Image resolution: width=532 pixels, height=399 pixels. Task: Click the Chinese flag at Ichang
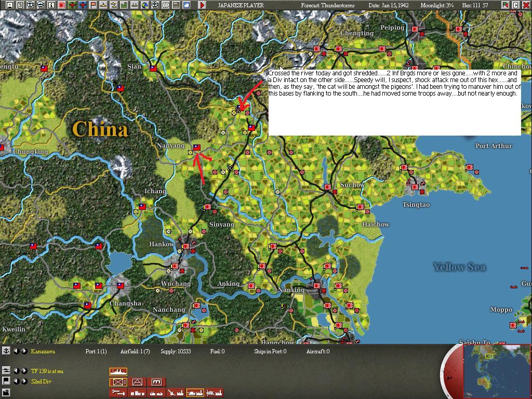(x=142, y=206)
